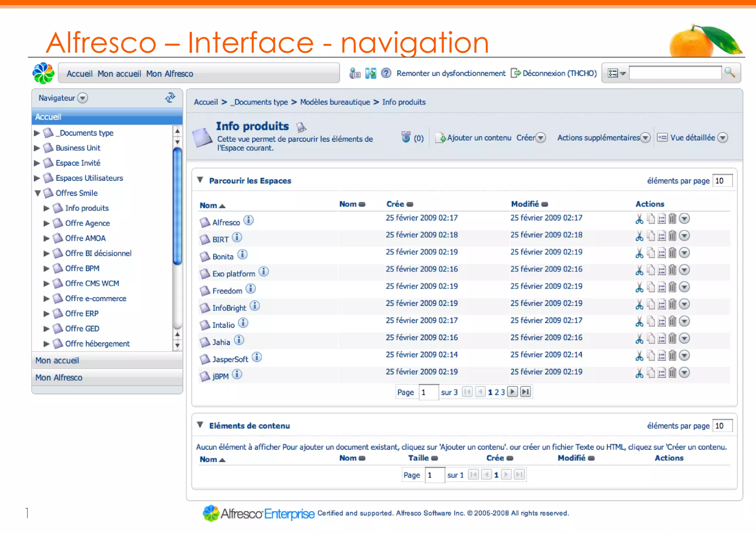Image resolution: width=756 pixels, height=534 pixels.
Task: Click the help question mark icon
Action: 386,73
